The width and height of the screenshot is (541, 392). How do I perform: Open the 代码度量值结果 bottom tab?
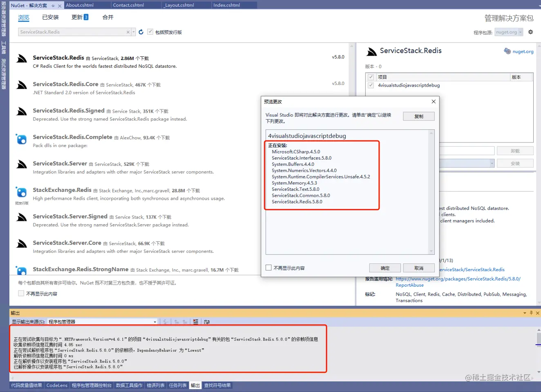point(27,385)
